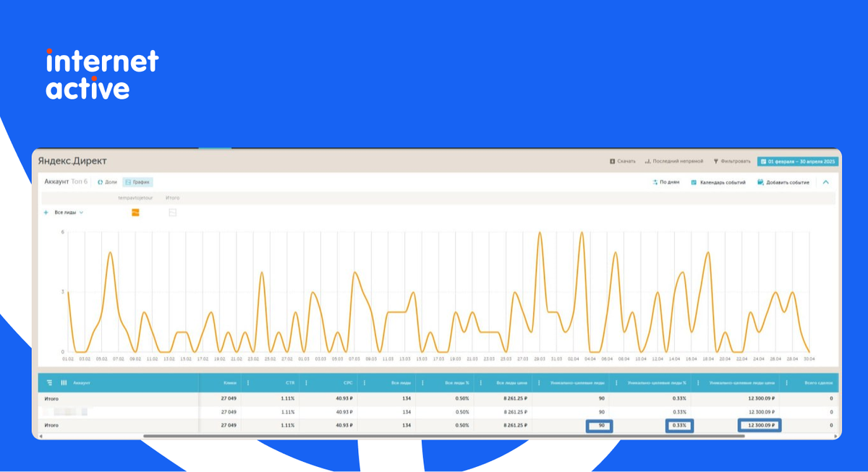Open the table rows menu icon
The width and height of the screenshot is (868, 472).
click(49, 383)
